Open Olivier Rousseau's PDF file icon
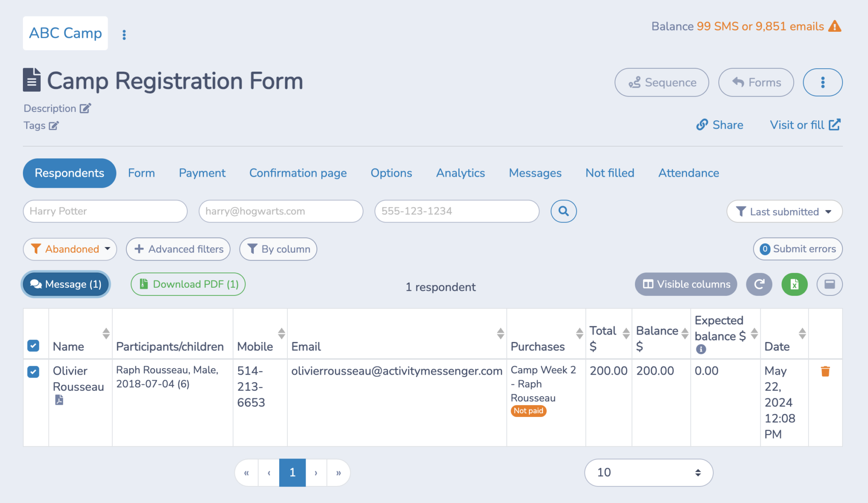The image size is (868, 503). [59, 400]
